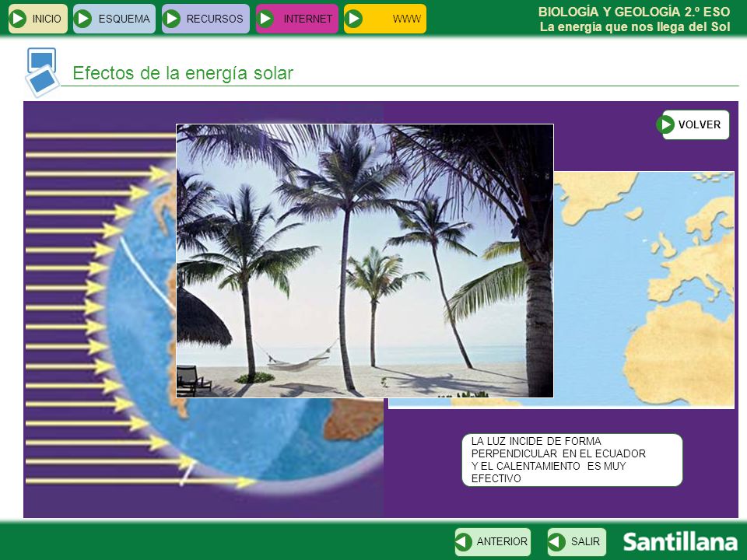Select the INTERNET tab
The image size is (747, 560).
[296, 19]
